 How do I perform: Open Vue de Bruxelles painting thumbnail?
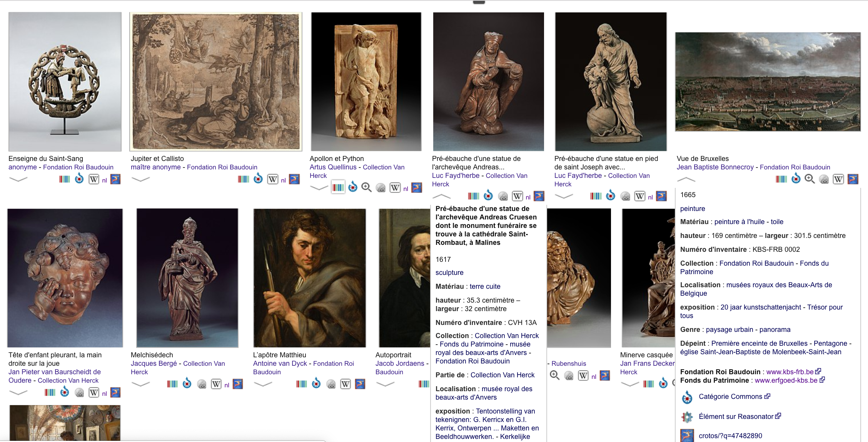tap(768, 82)
